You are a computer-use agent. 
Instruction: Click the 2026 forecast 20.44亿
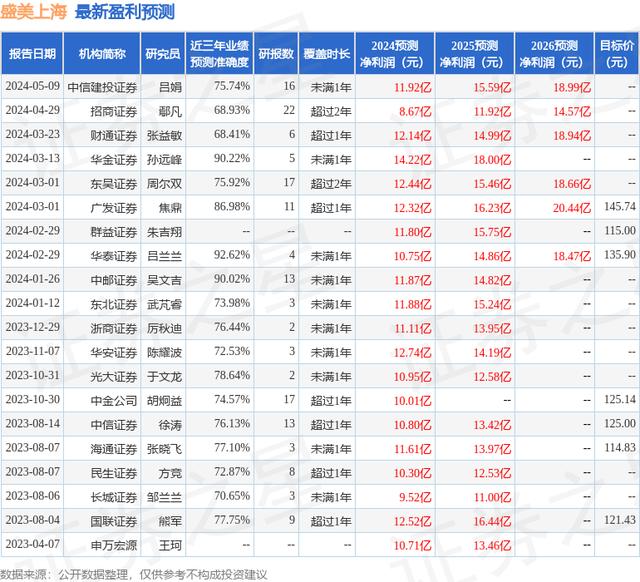click(572, 208)
